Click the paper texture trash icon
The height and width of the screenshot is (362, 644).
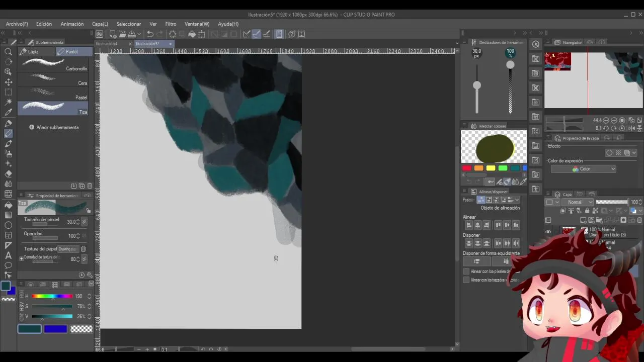(x=84, y=249)
